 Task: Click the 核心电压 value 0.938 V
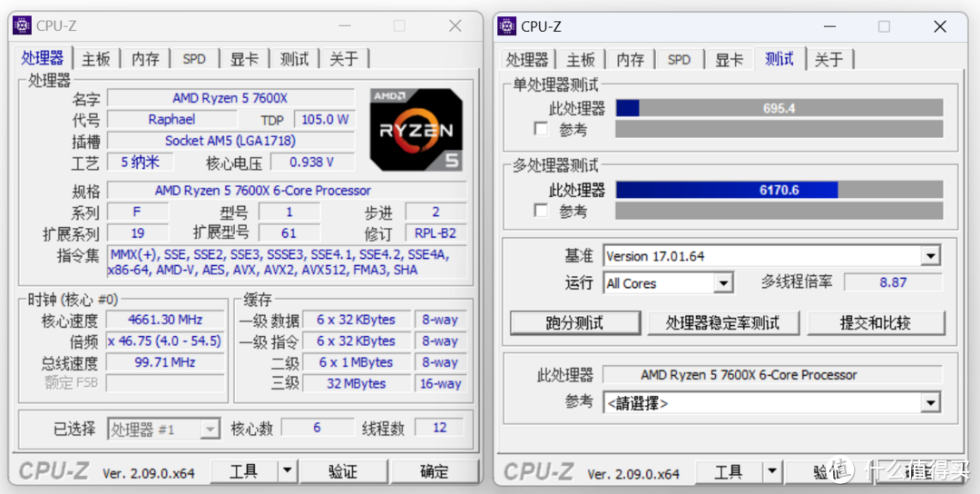click(x=312, y=162)
